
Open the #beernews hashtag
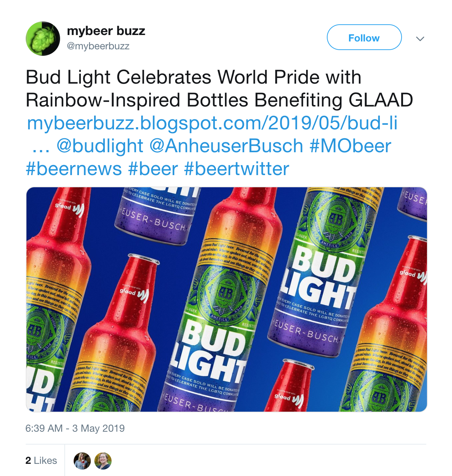pos(74,169)
